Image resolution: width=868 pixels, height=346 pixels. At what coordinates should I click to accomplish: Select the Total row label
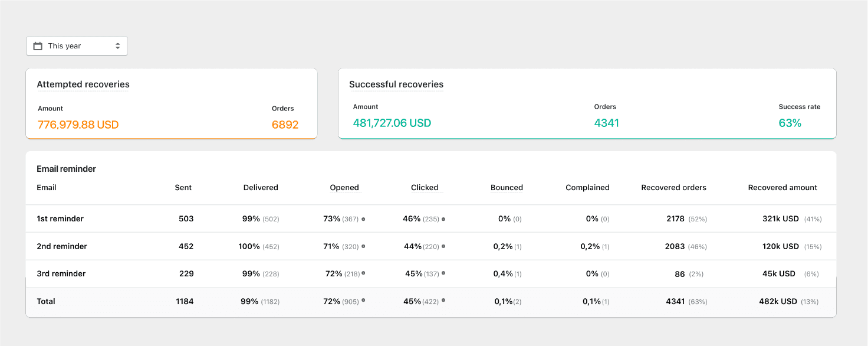[x=46, y=301]
